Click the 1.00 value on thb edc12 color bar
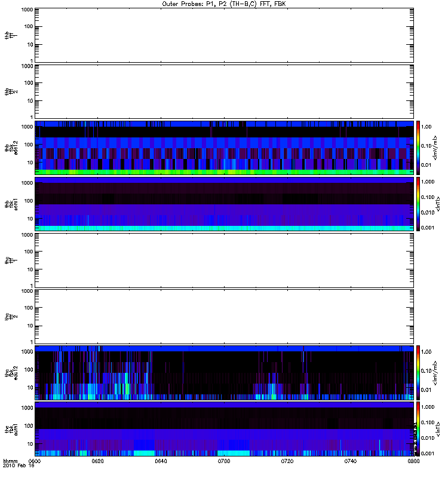 tap(426, 127)
